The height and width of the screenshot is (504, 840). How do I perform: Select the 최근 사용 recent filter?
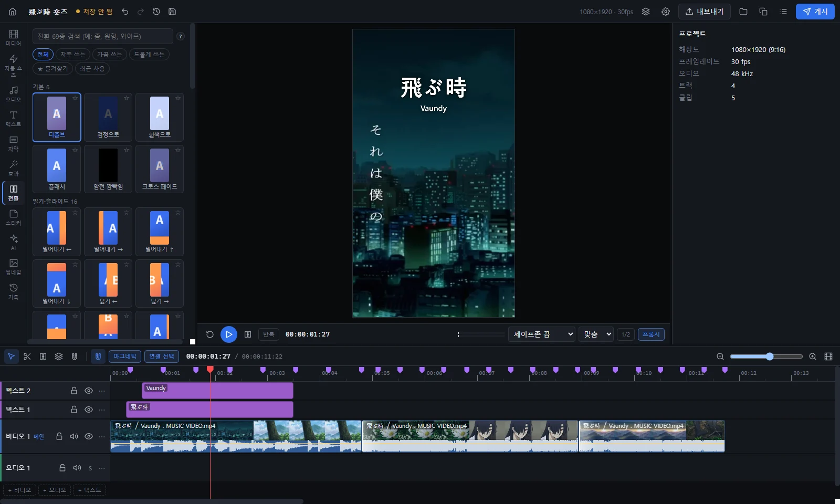pyautogui.click(x=92, y=69)
